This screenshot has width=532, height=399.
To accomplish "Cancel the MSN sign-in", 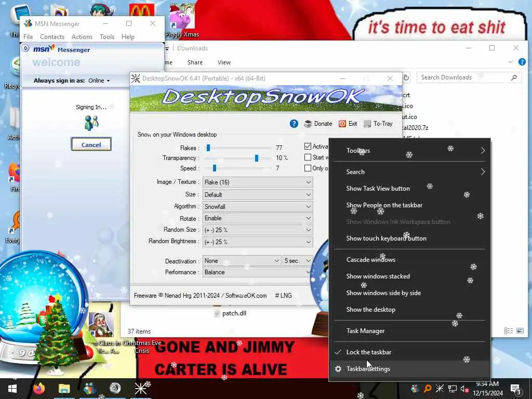I will tap(91, 144).
